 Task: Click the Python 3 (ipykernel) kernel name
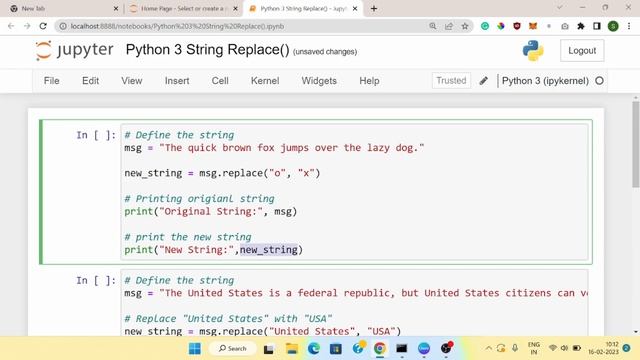click(545, 81)
